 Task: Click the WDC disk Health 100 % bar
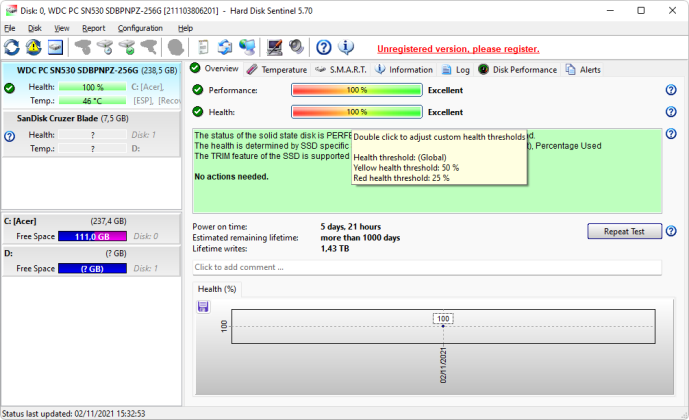pyautogui.click(x=93, y=87)
